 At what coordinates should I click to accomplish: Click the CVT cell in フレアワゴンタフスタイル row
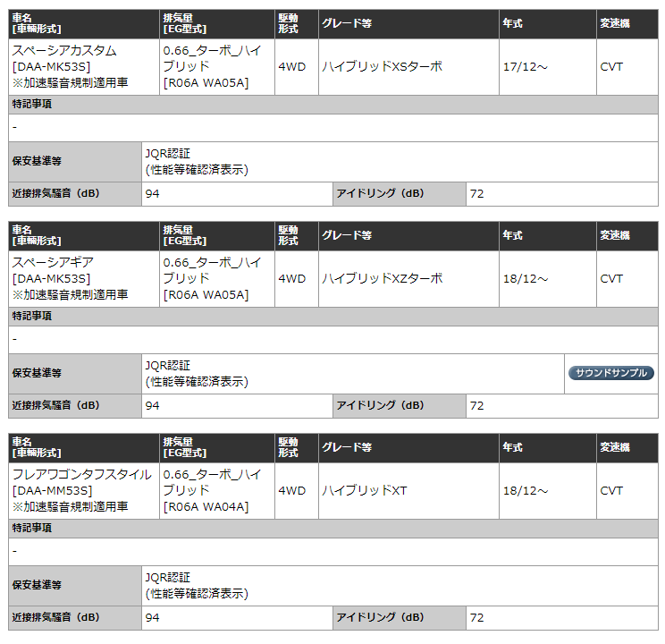pyautogui.click(x=611, y=491)
